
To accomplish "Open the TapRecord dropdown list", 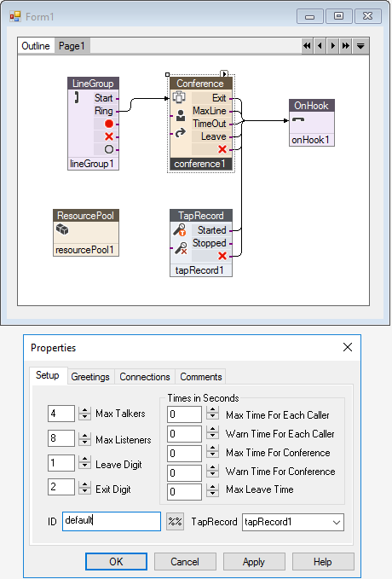I will (337, 522).
